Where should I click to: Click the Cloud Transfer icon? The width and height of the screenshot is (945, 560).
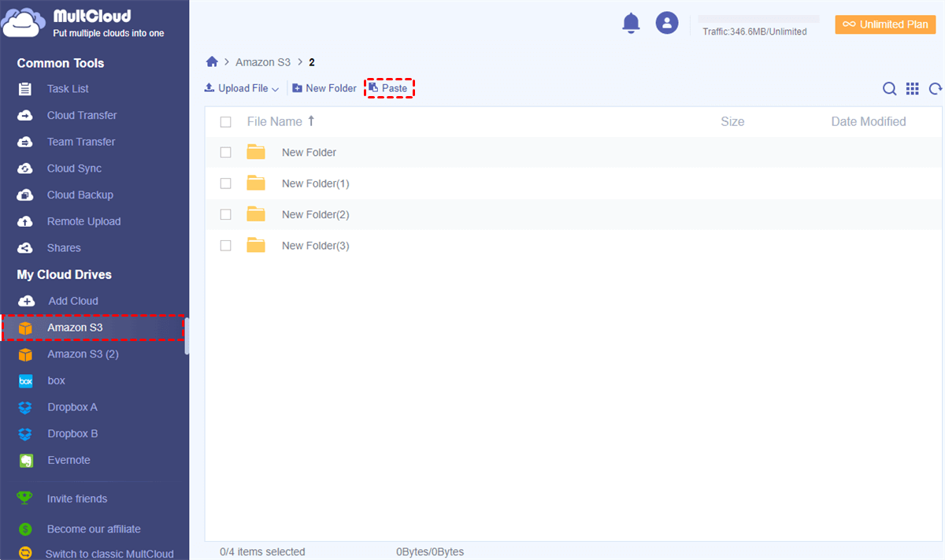click(25, 116)
